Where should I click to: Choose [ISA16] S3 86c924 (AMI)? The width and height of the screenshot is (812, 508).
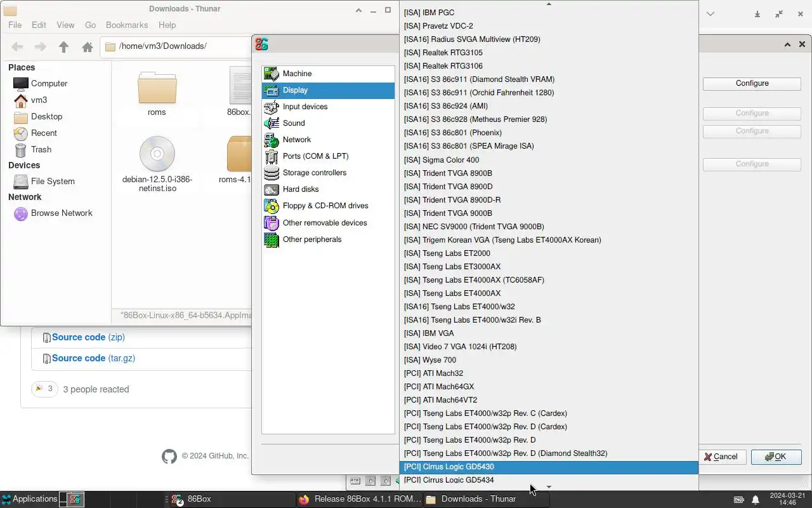(549, 106)
